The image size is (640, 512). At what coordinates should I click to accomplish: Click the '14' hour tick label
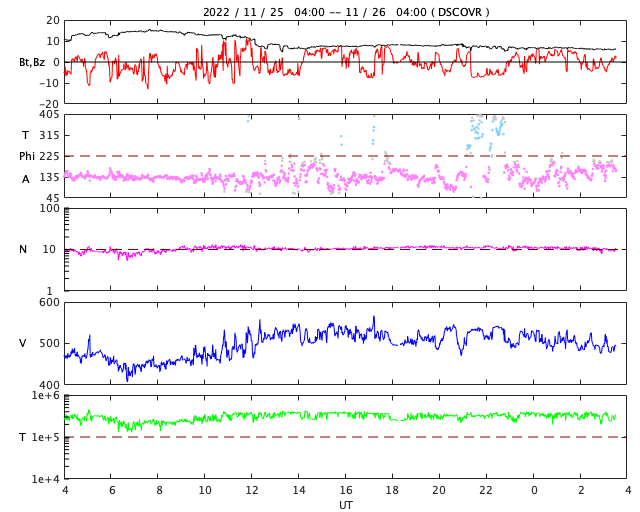[298, 490]
